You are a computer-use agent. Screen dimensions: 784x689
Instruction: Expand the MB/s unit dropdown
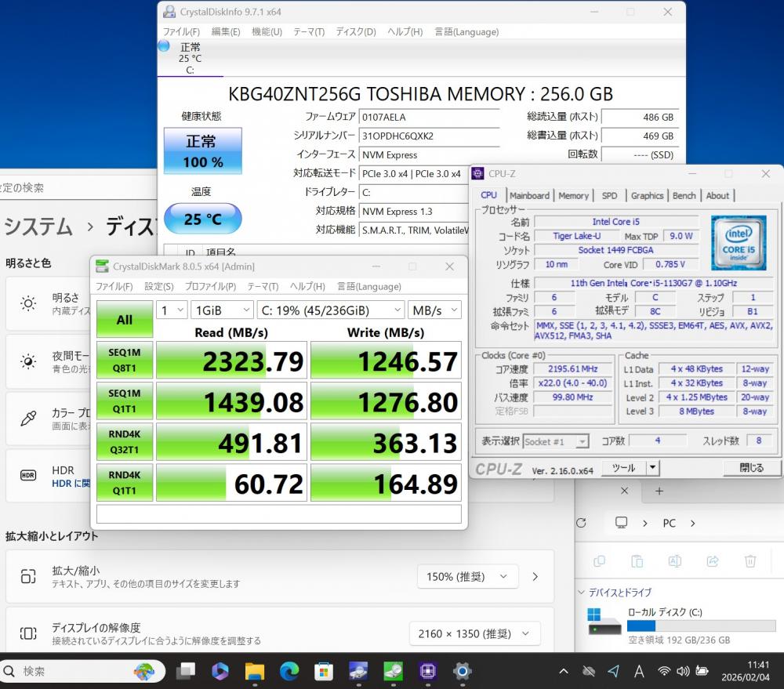click(434, 310)
